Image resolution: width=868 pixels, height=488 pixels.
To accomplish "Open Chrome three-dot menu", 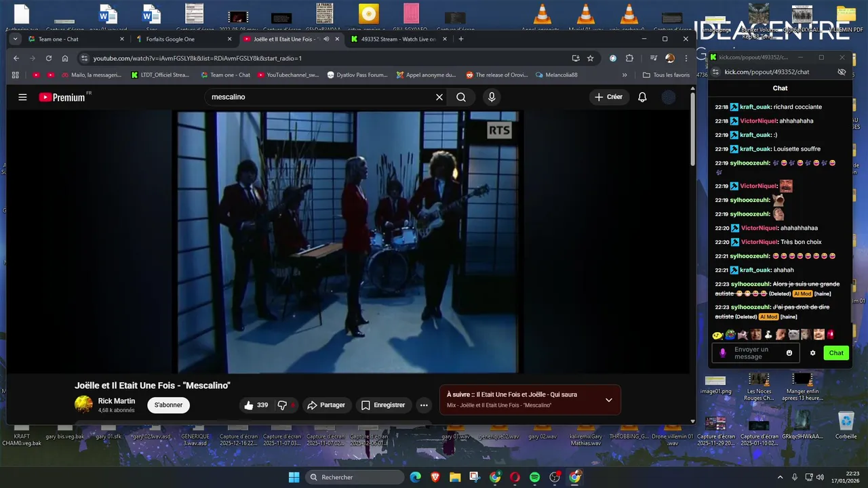I will click(x=685, y=58).
